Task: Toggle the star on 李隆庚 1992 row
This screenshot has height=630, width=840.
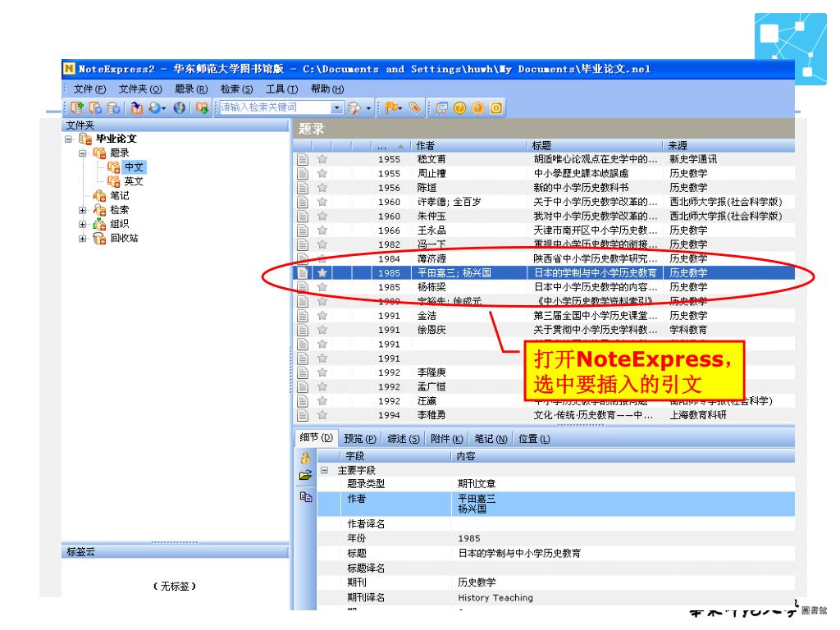Action: pos(322,372)
